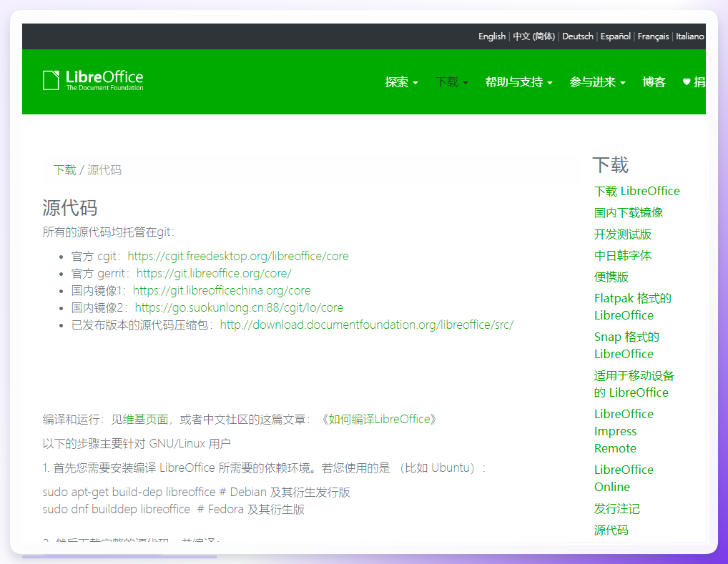Open the 探索 dropdown menu

402,82
